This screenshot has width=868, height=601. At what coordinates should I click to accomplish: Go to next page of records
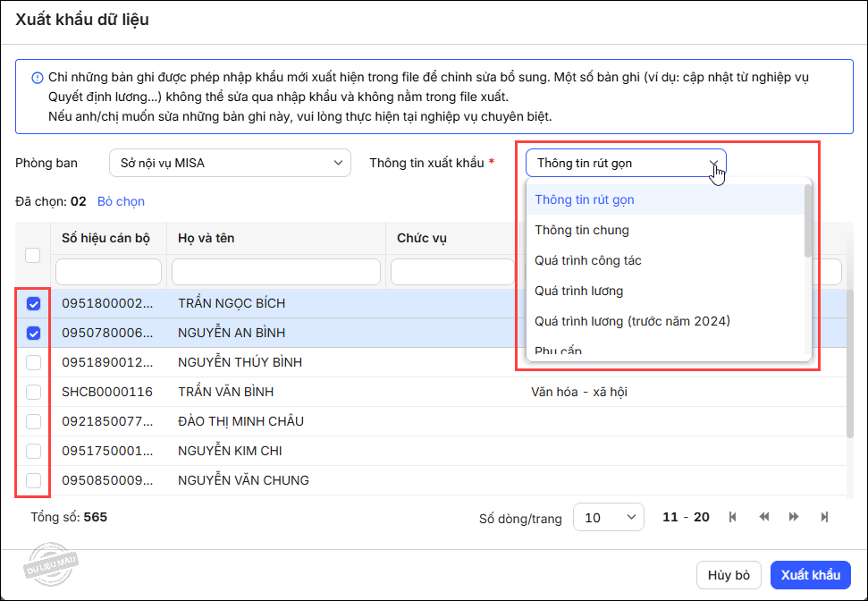[x=794, y=517]
